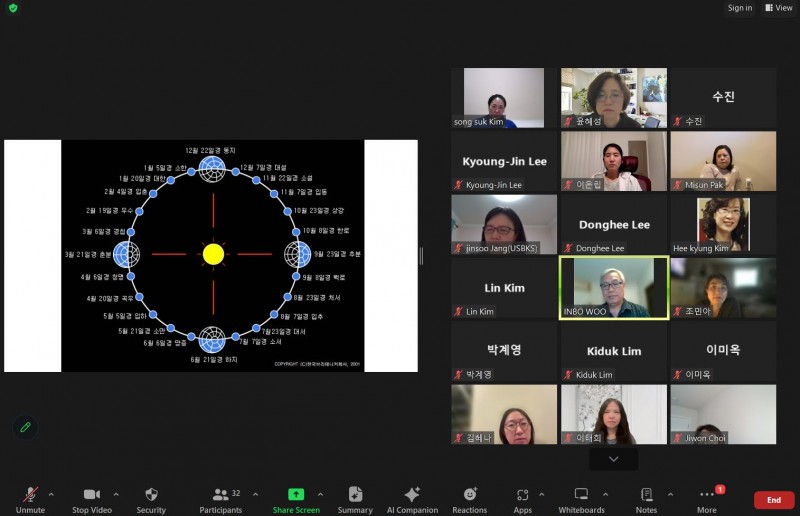This screenshot has width=800, height=516.
Task: Expand audio options arrow beside Unmute
Action: [x=51, y=494]
